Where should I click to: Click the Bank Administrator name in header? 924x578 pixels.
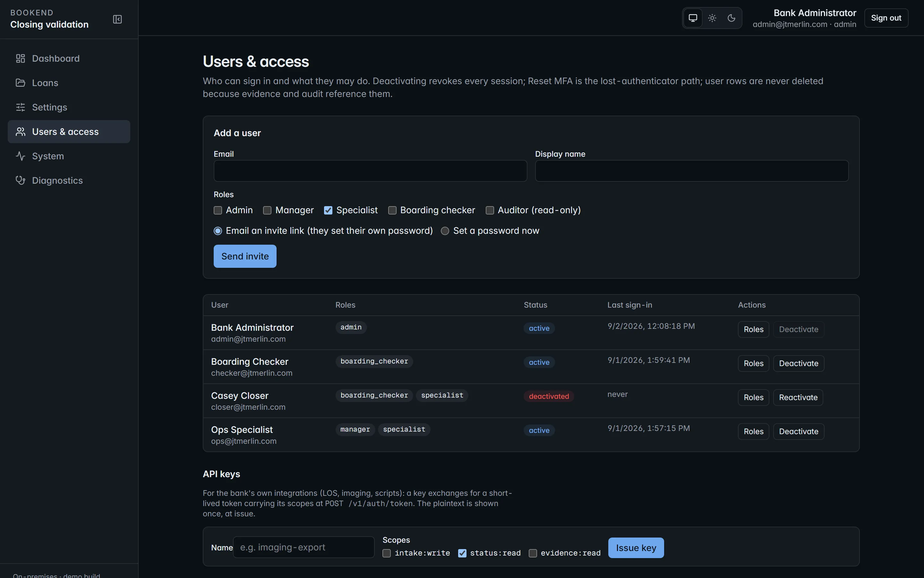[815, 13]
